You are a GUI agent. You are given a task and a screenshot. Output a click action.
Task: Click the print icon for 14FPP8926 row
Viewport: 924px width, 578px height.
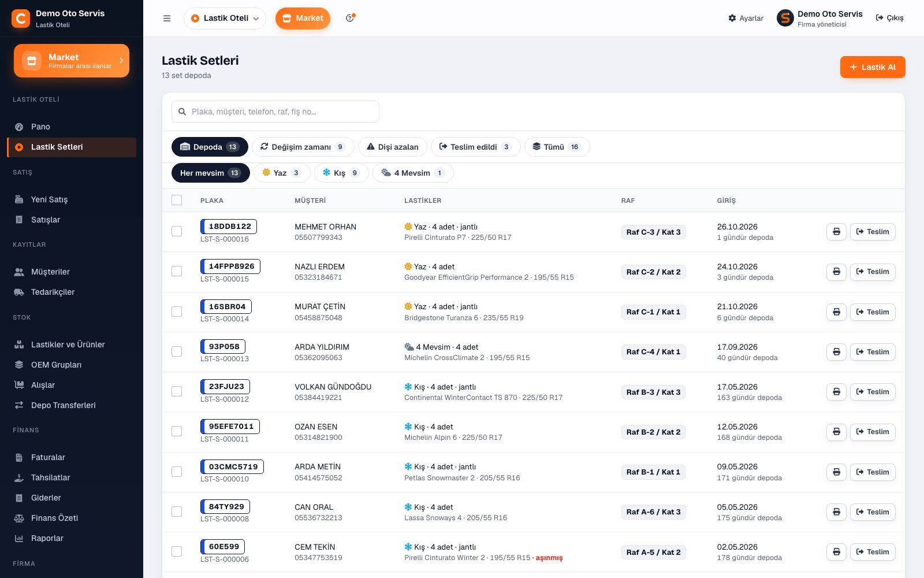click(836, 272)
